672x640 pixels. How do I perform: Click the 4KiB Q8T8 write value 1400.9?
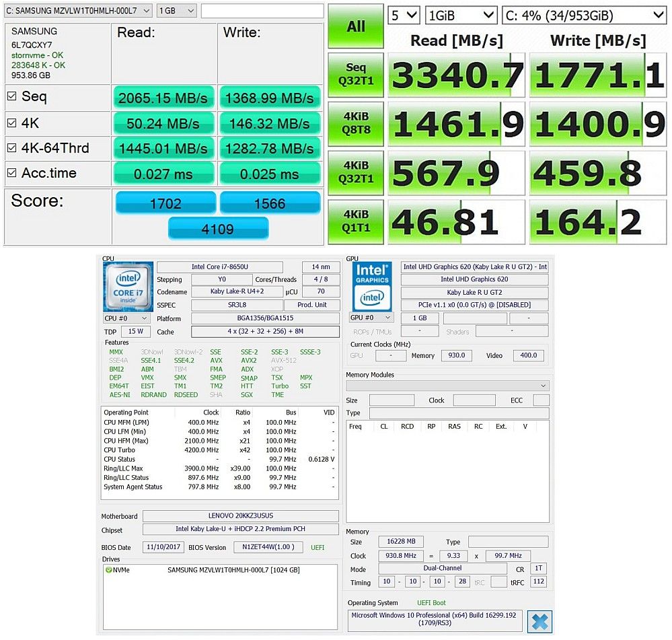click(598, 124)
